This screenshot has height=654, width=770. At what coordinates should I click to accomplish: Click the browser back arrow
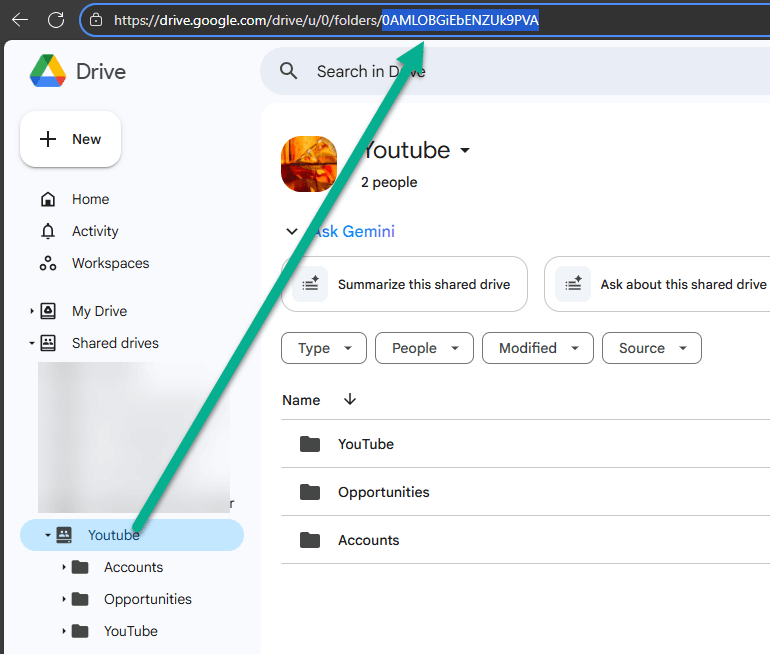(x=20, y=20)
